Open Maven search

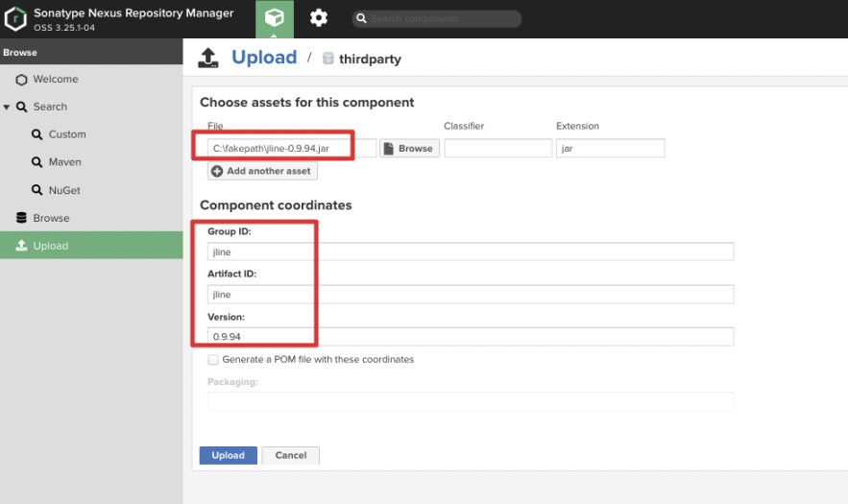[65, 161]
